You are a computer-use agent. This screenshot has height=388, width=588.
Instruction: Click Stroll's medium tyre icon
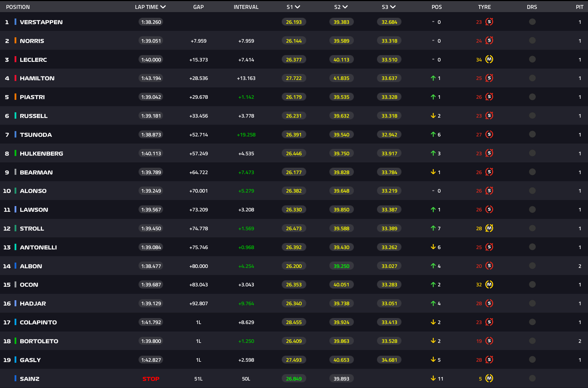pos(489,228)
